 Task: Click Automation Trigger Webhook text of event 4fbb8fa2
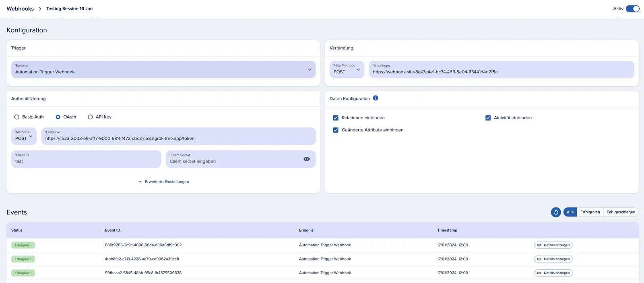[325, 259]
